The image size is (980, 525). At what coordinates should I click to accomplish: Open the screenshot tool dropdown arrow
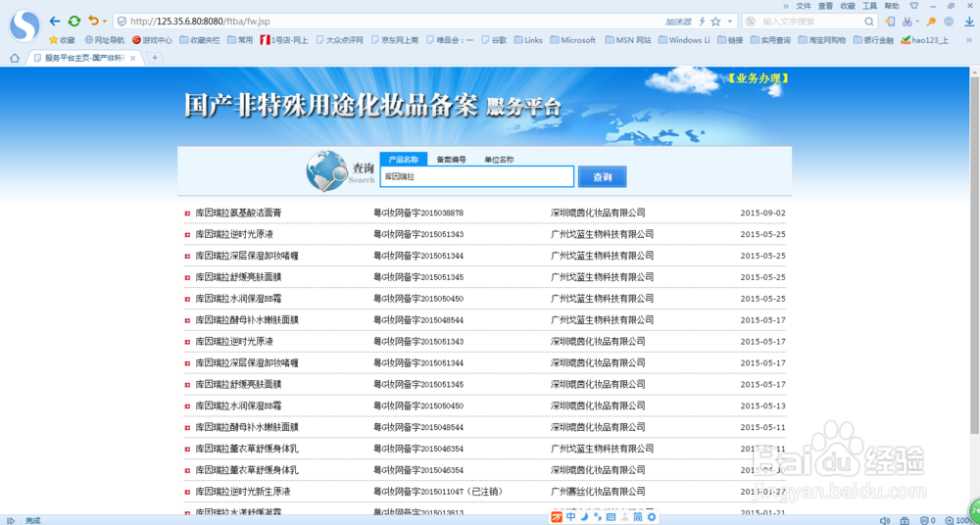(x=917, y=22)
